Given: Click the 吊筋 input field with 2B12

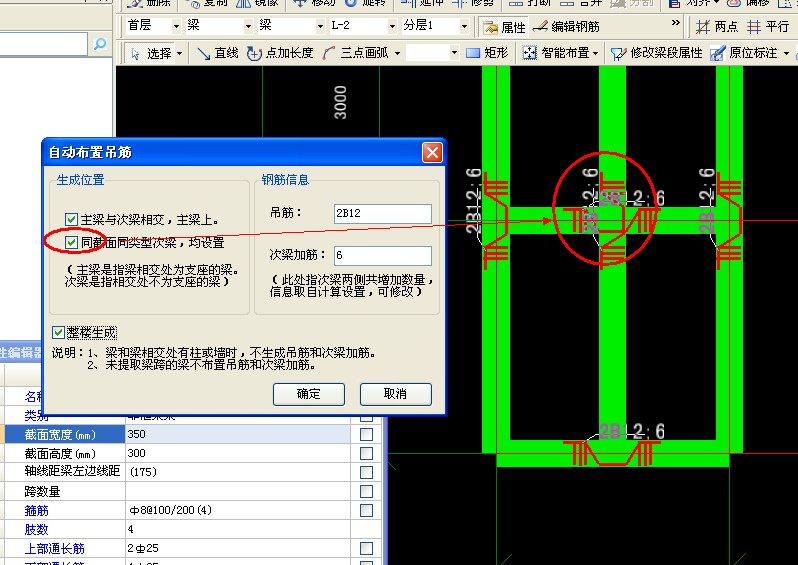Looking at the screenshot, I should click(383, 213).
